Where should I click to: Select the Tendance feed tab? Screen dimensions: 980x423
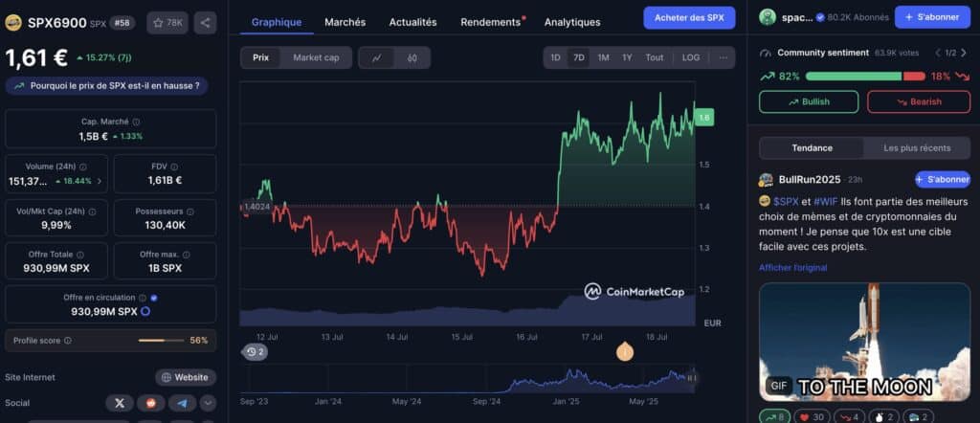[x=812, y=148]
